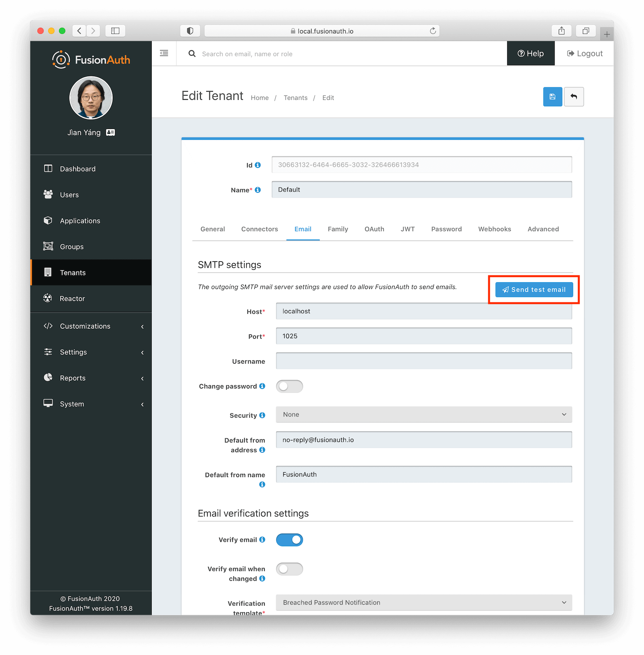Click info icon by Verify email when changed
Screen dimensions: 644x655
click(262, 579)
